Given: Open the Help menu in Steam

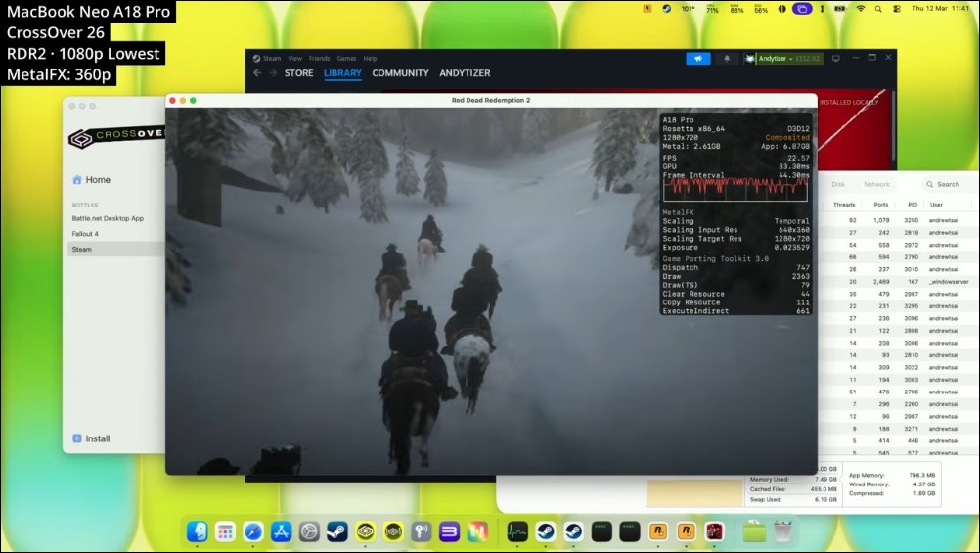Looking at the screenshot, I should pyautogui.click(x=370, y=58).
